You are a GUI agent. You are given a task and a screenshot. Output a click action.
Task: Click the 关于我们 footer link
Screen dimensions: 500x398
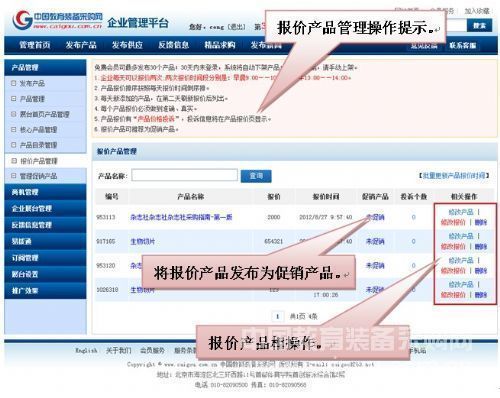pos(119,350)
